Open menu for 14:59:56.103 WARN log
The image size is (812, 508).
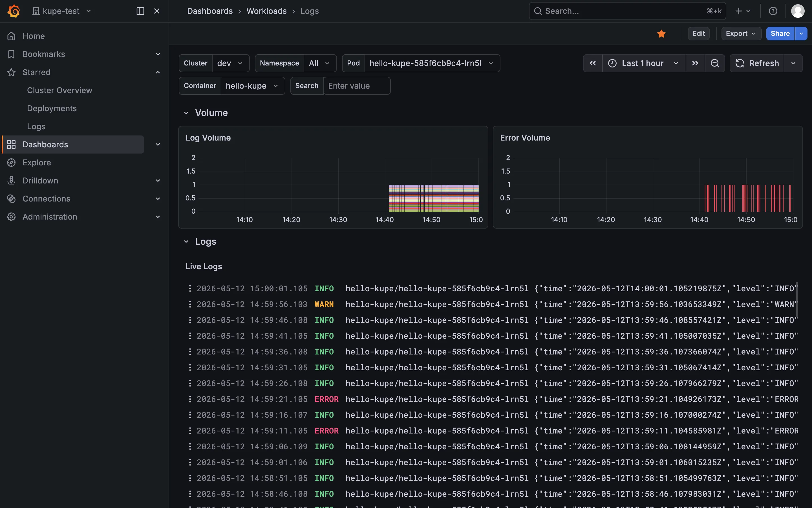pyautogui.click(x=190, y=304)
